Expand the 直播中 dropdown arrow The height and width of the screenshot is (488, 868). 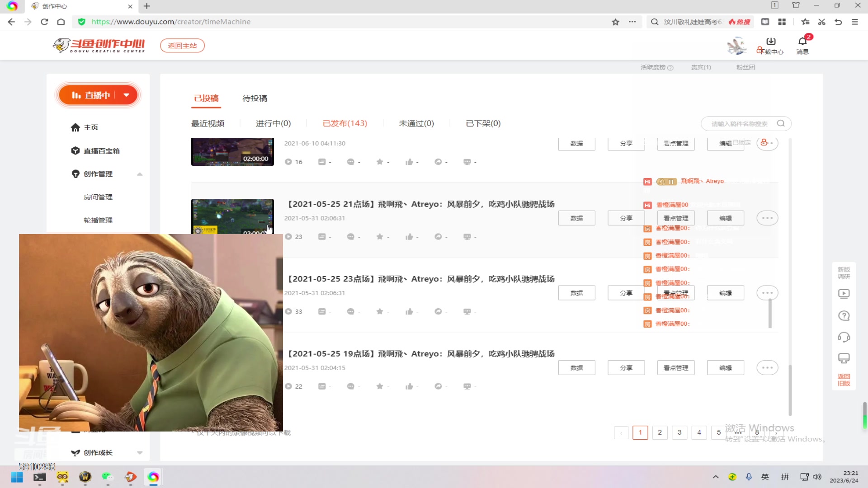(127, 95)
